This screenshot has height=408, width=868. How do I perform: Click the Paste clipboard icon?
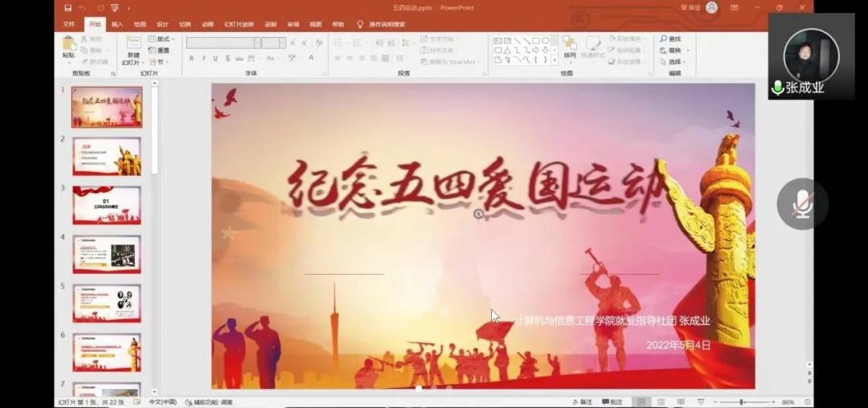[69, 44]
